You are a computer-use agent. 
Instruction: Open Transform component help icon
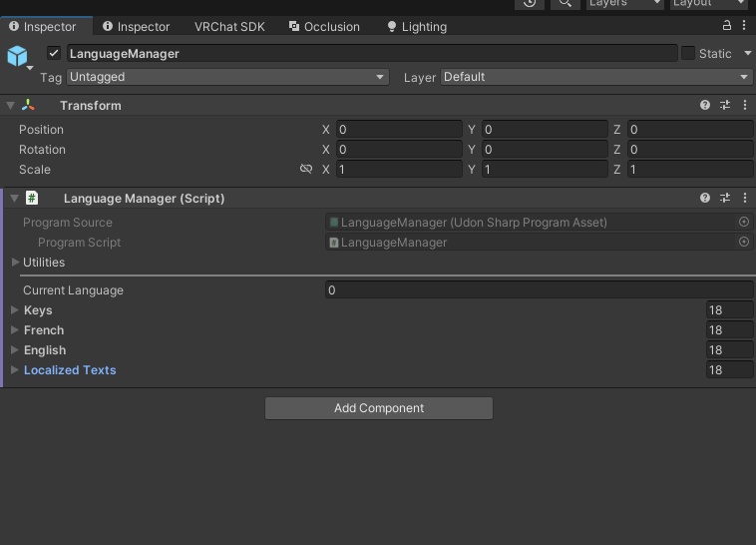click(x=705, y=105)
